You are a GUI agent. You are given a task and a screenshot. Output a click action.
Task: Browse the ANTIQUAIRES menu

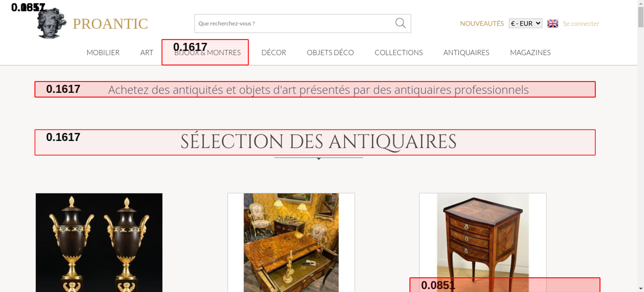pos(466,52)
